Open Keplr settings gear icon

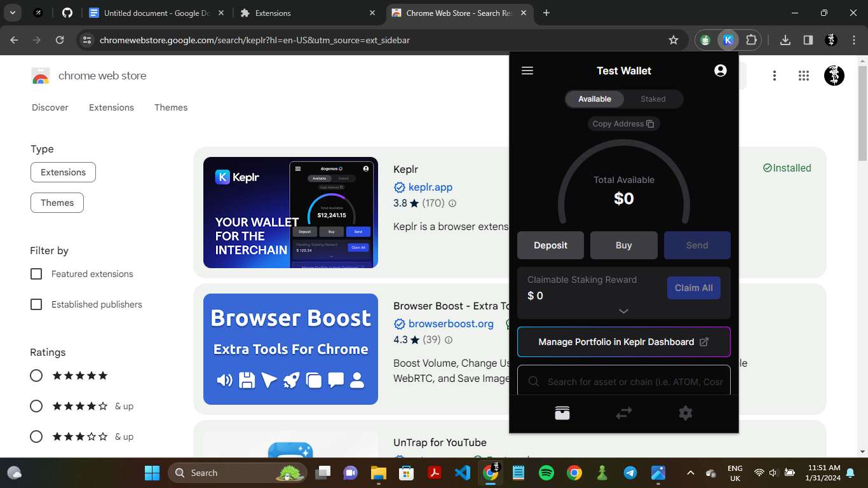(x=685, y=413)
